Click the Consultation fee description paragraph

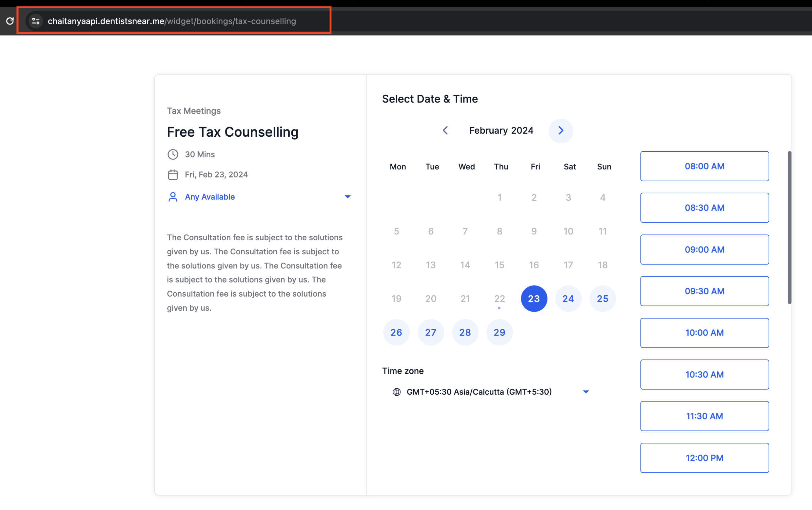(x=255, y=272)
